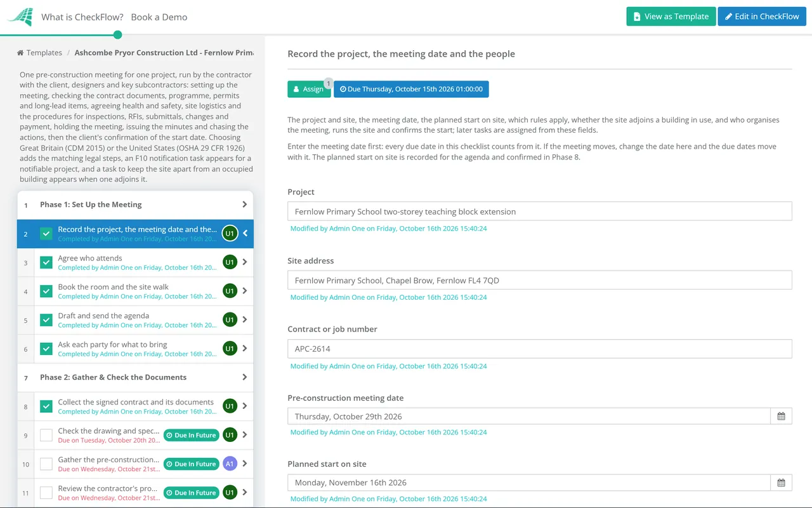Expand Phase 1: Set Up the Meeting chevron

(245, 204)
